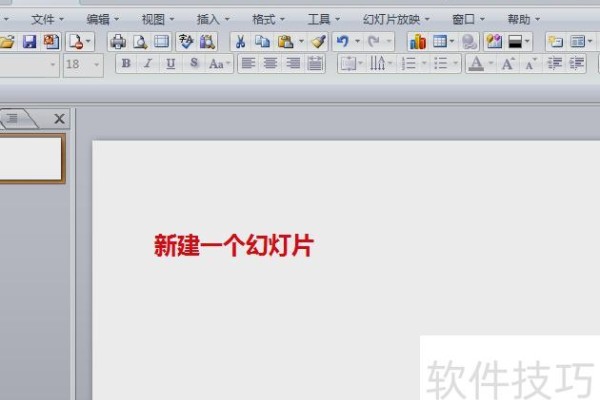
Task: Insert a table with table icon
Action: click(x=440, y=41)
